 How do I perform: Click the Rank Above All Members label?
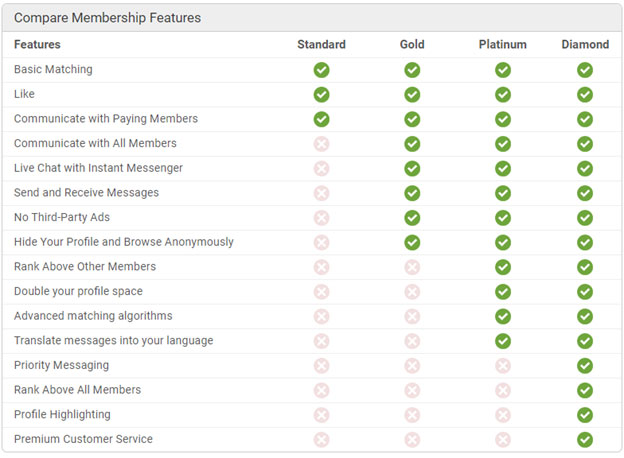click(78, 390)
